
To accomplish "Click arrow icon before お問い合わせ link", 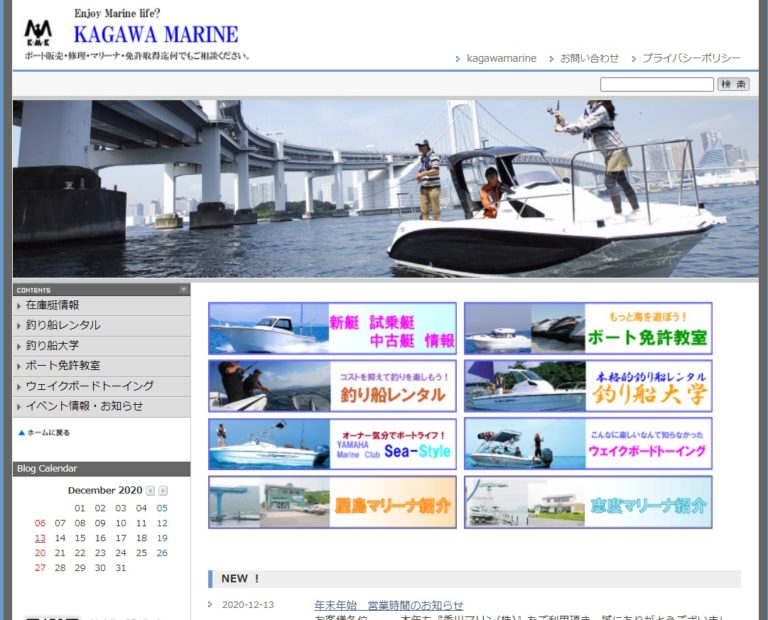I will coord(552,59).
